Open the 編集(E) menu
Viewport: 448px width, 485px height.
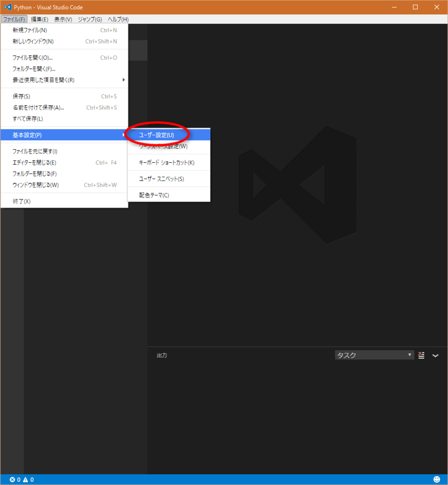click(39, 19)
